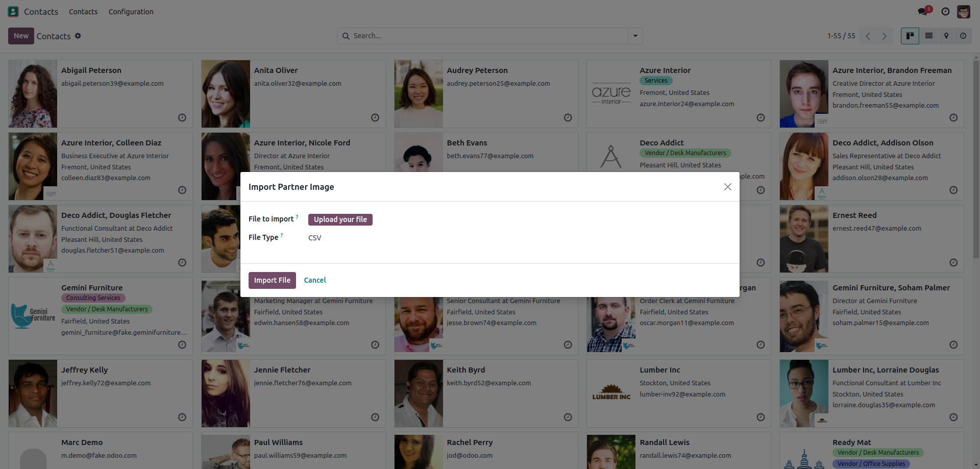
Task: Open the user avatar menu
Action: (964, 11)
